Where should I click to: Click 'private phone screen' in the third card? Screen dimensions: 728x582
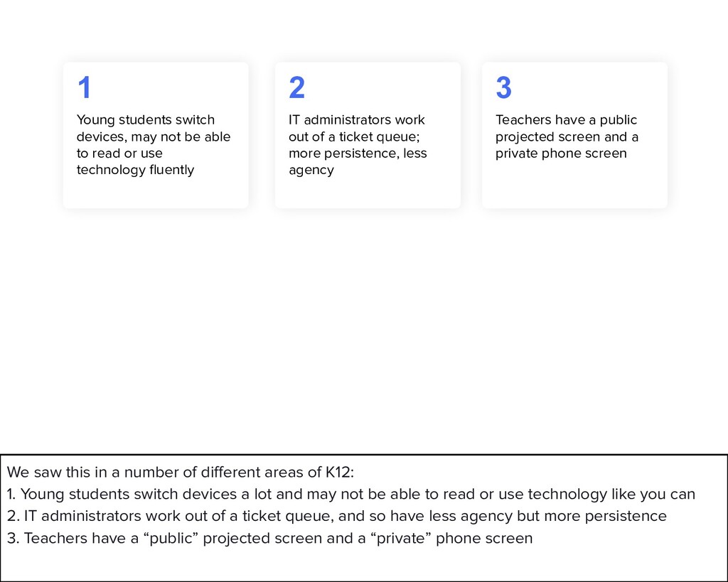tap(561, 153)
